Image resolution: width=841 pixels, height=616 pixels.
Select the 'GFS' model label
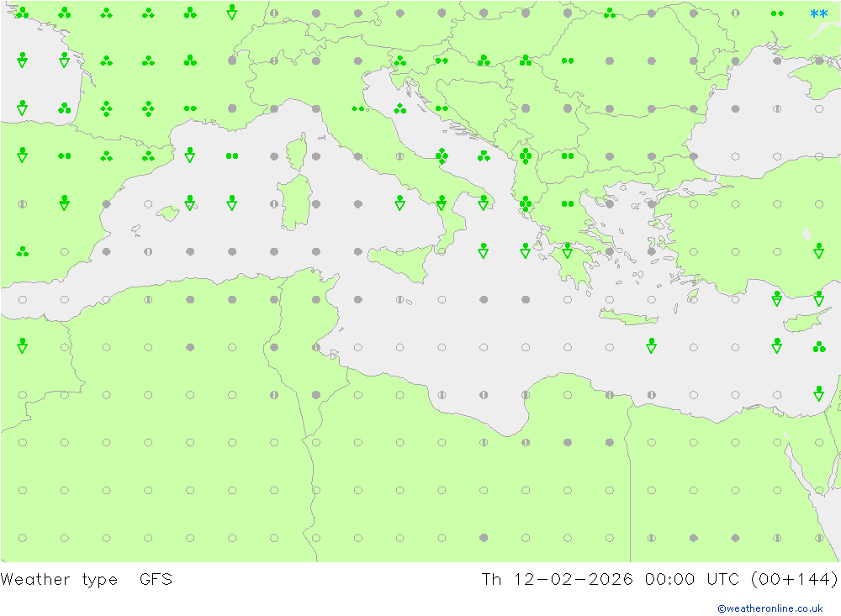point(156,580)
